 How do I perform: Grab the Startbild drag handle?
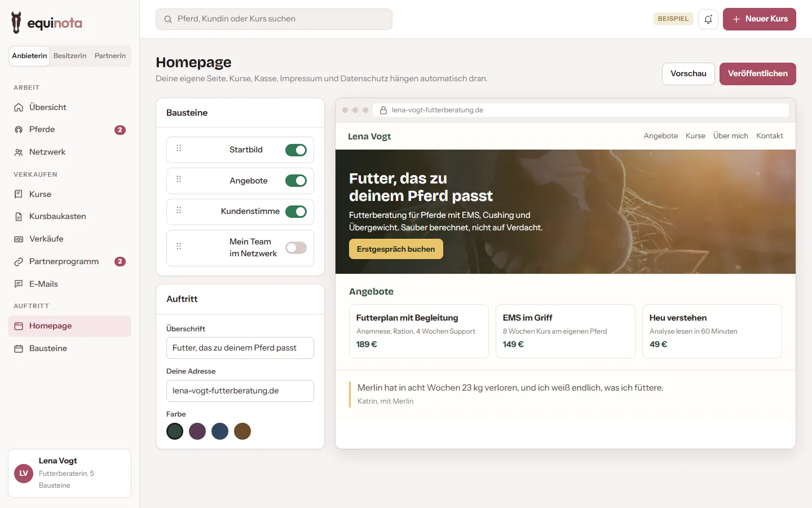(179, 148)
